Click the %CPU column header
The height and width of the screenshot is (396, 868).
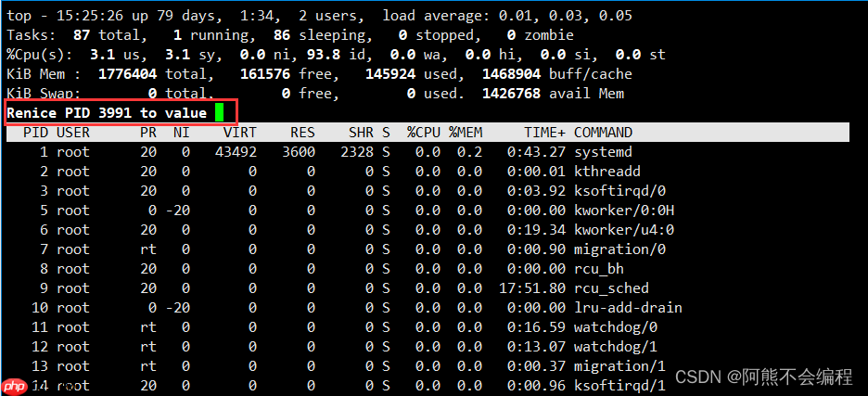click(x=424, y=133)
